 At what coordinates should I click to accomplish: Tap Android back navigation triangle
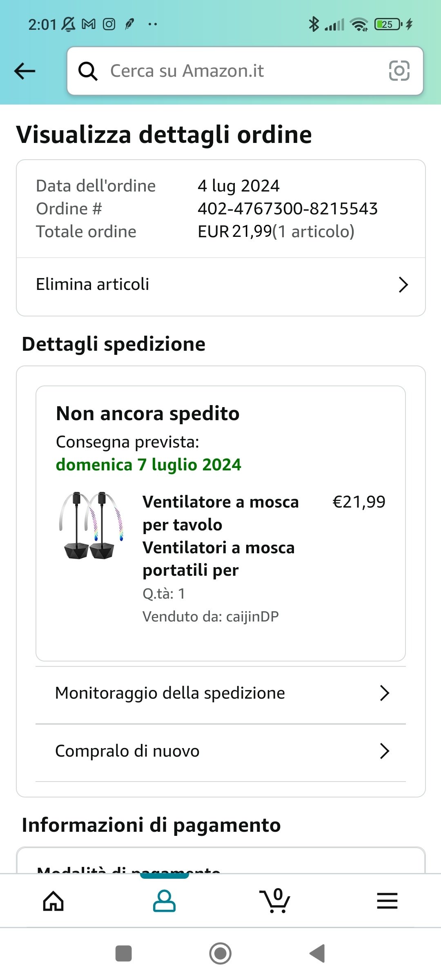[317, 953]
